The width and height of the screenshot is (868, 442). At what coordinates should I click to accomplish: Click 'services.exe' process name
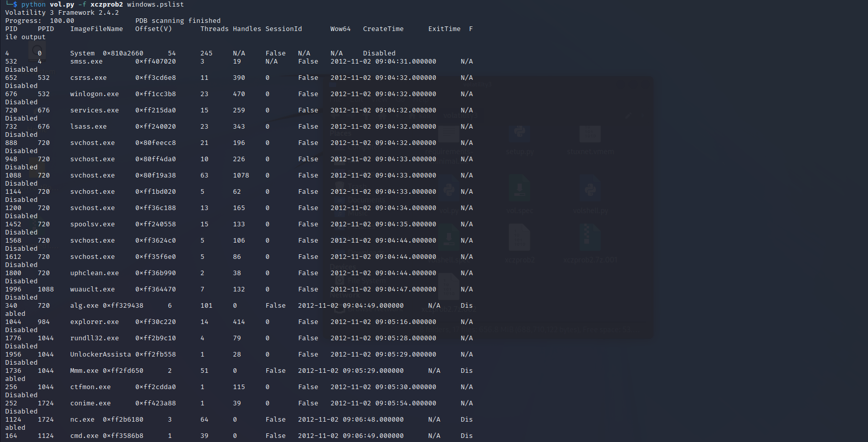[95, 110]
